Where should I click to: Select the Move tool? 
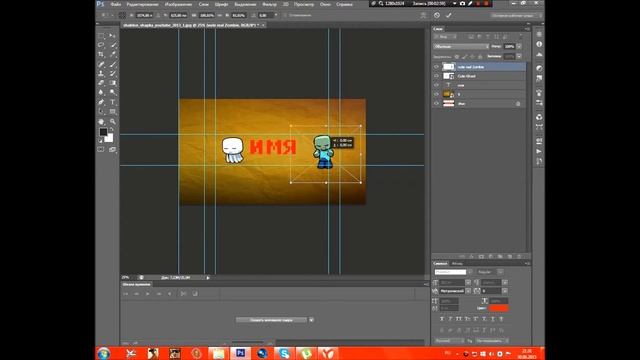coord(113,36)
